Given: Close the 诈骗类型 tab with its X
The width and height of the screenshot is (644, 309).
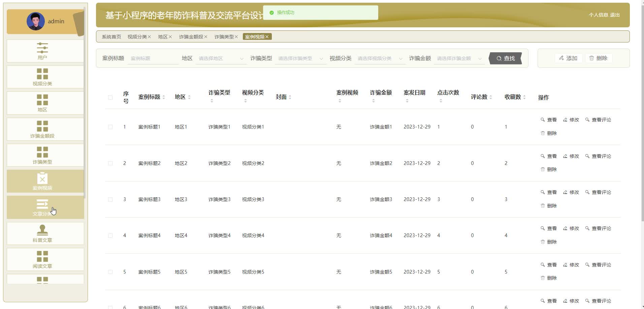Looking at the screenshot, I should [x=236, y=37].
